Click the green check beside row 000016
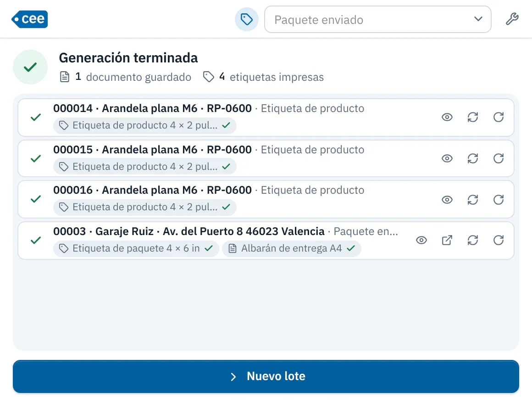Screen dimensions: 532x404 [36, 199]
